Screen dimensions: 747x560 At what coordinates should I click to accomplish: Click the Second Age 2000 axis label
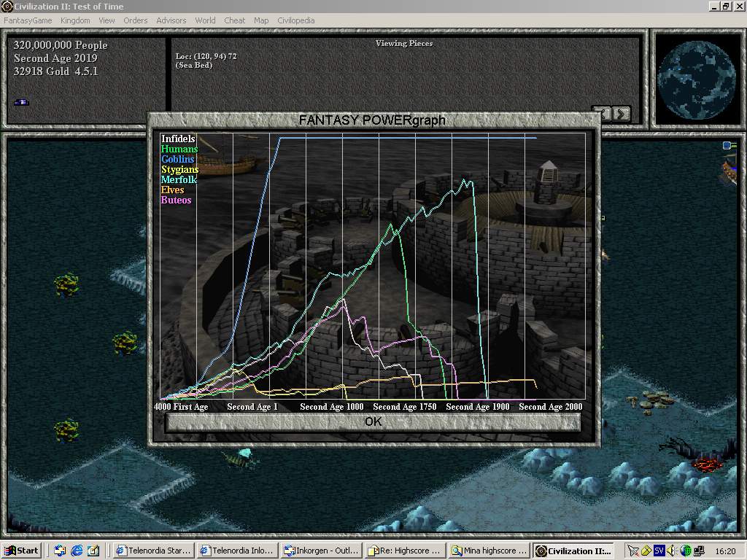click(x=550, y=407)
